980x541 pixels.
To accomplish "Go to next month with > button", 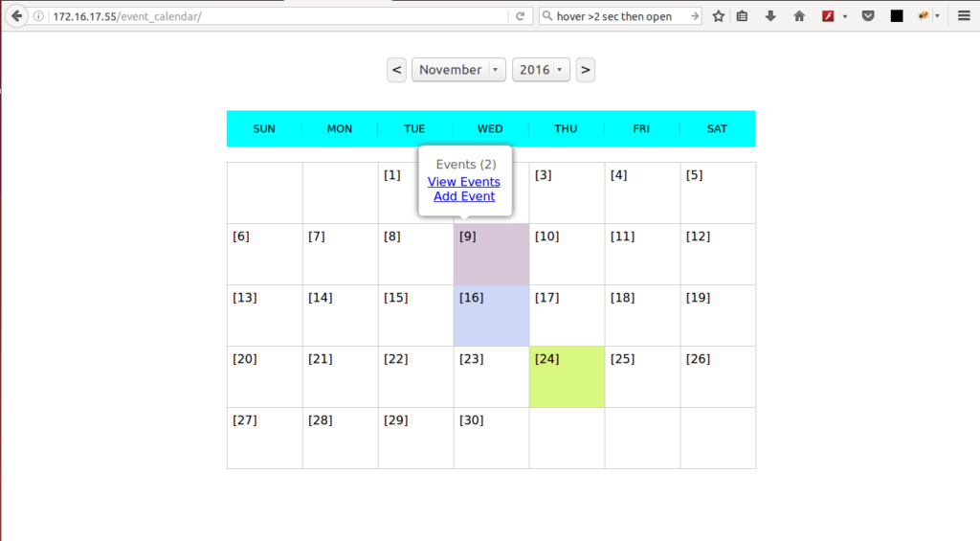I will 585,70.
